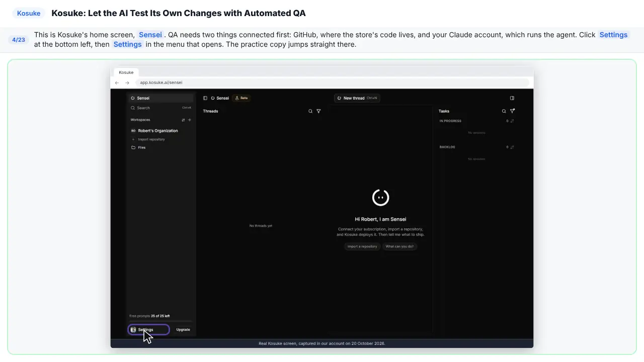
Task: Click the sidebar Search field
Action: coord(161,108)
